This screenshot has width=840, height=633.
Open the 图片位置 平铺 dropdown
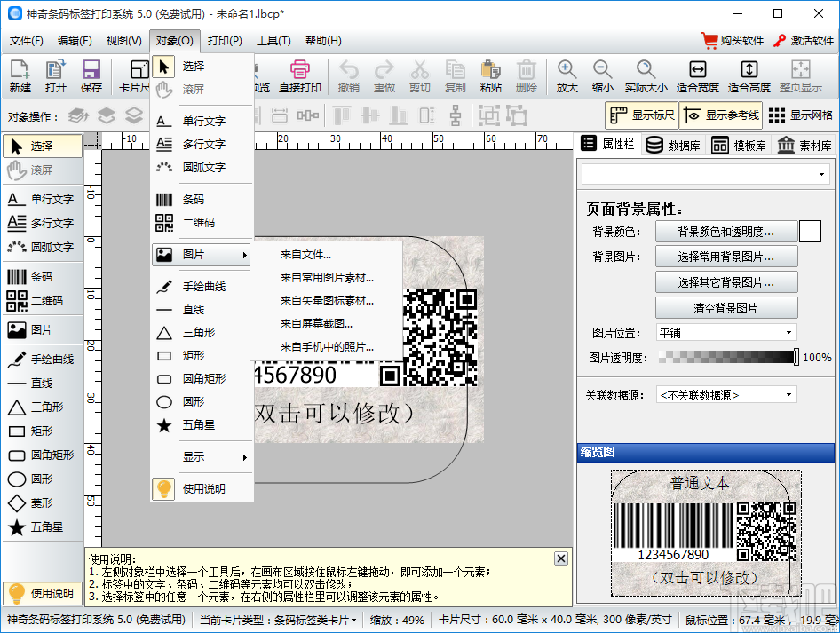(x=725, y=332)
